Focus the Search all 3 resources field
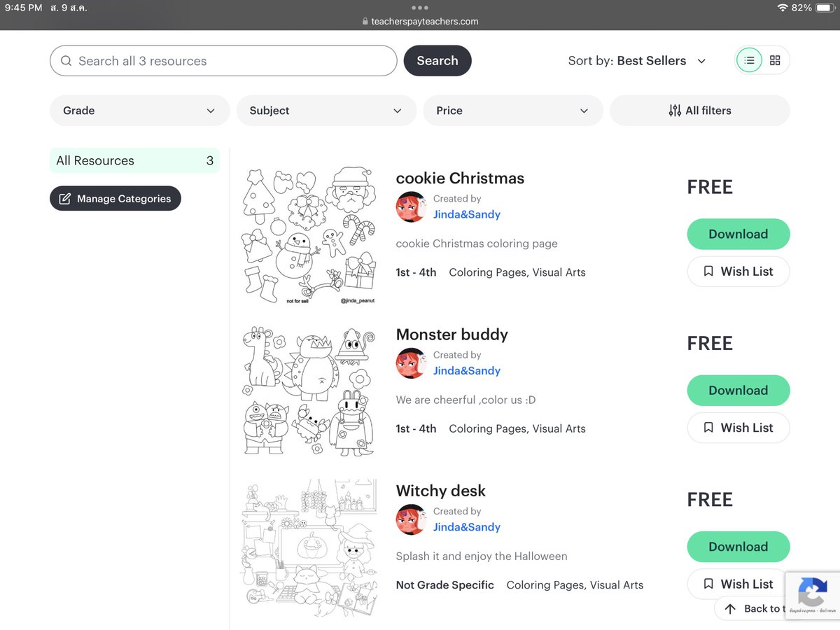This screenshot has width=840, height=630. coord(223,61)
